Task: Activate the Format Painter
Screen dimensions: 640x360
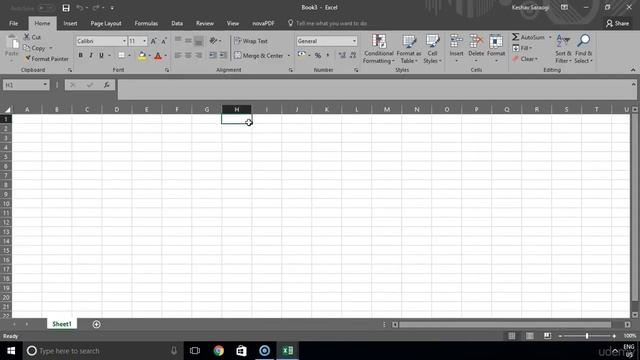Action: coord(46,59)
